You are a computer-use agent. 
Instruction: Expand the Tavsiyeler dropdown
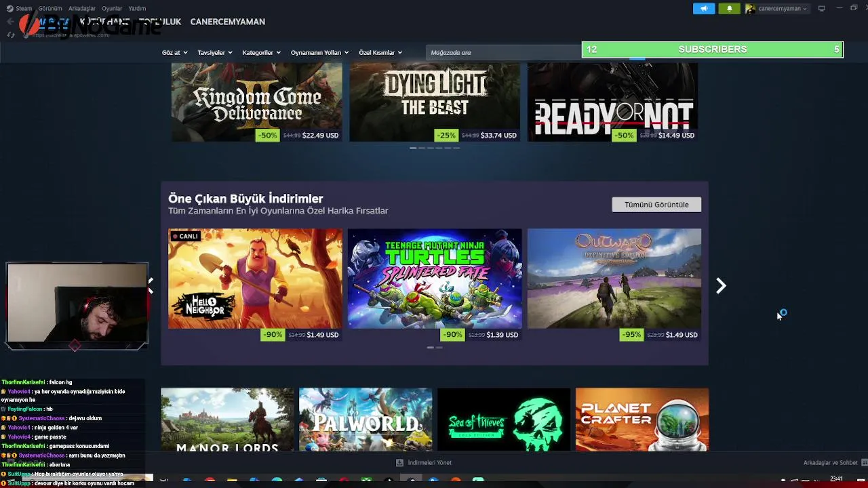click(x=214, y=52)
